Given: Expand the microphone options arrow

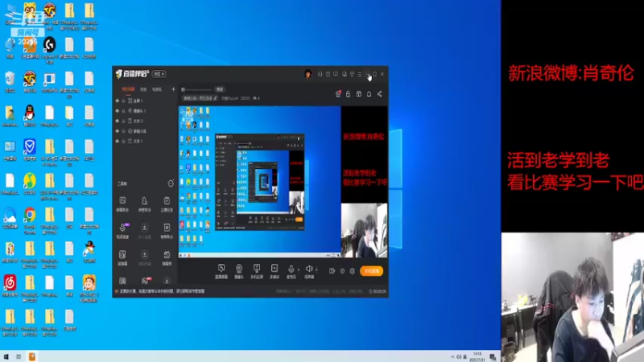Looking at the screenshot, I should (299, 269).
